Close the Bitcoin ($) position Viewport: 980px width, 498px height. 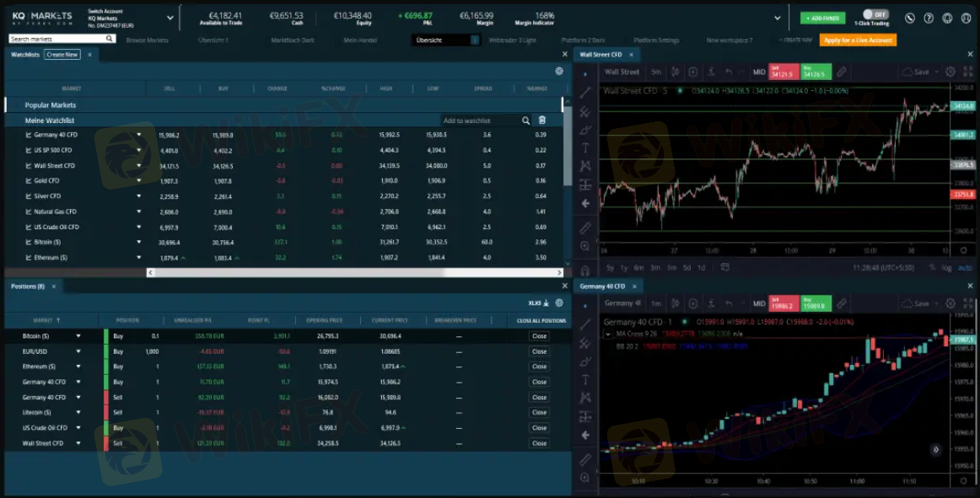click(x=539, y=336)
